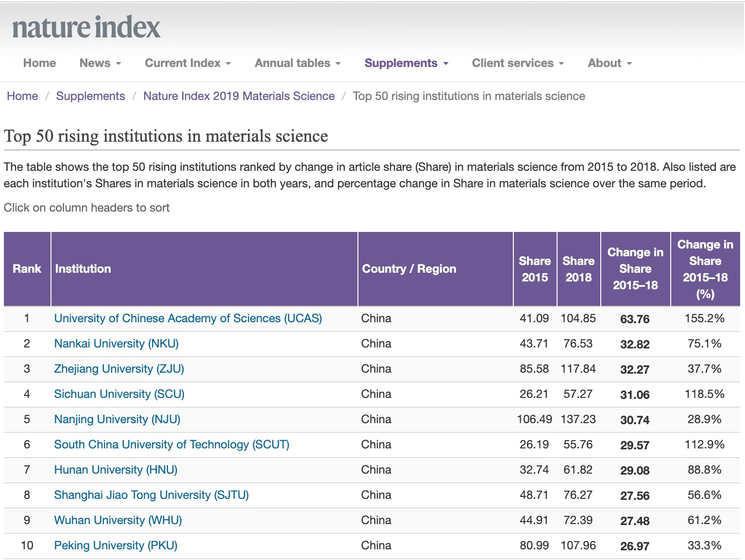Open Shanghai Jiao Tong University (SJTU) link
This screenshot has width=745, height=560.
152,495
